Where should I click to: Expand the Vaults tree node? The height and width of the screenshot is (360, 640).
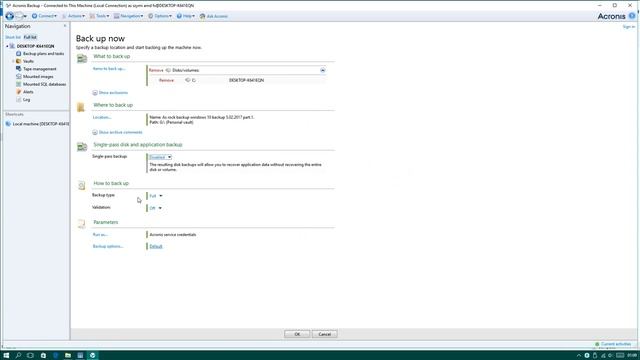click(x=13, y=61)
